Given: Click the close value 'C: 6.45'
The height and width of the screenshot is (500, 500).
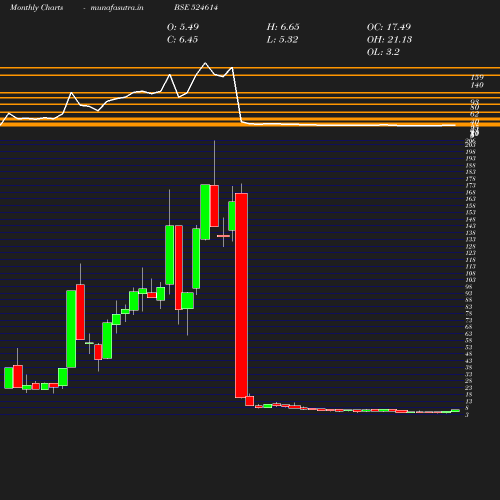Looking at the screenshot, I should tap(182, 39).
